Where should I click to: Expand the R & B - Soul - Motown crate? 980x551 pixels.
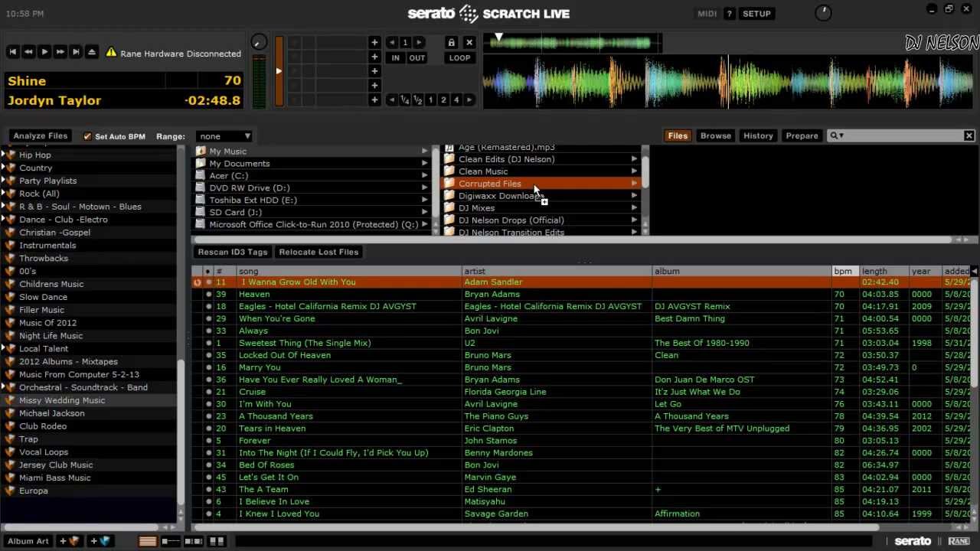point(3,207)
